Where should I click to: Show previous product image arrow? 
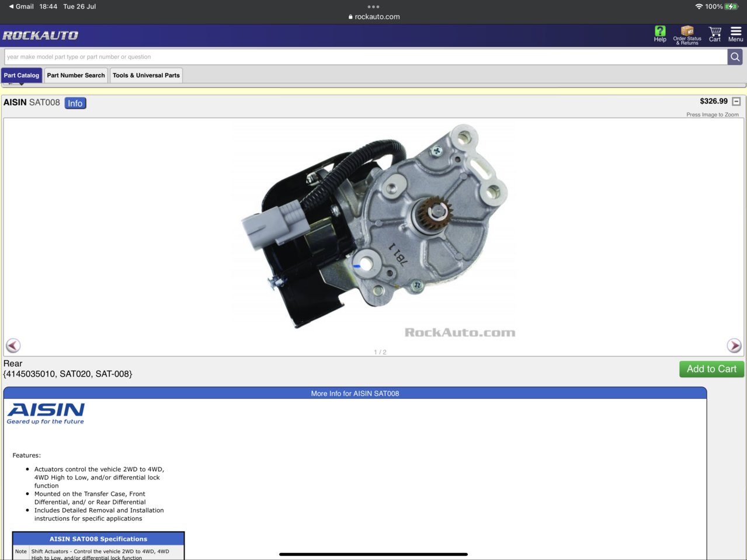[x=13, y=346]
